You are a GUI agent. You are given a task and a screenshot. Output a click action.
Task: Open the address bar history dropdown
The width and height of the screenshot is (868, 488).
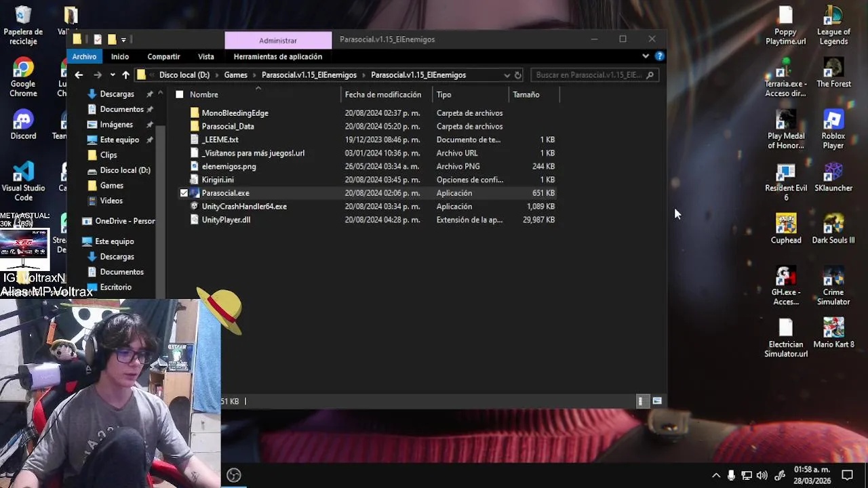click(507, 75)
